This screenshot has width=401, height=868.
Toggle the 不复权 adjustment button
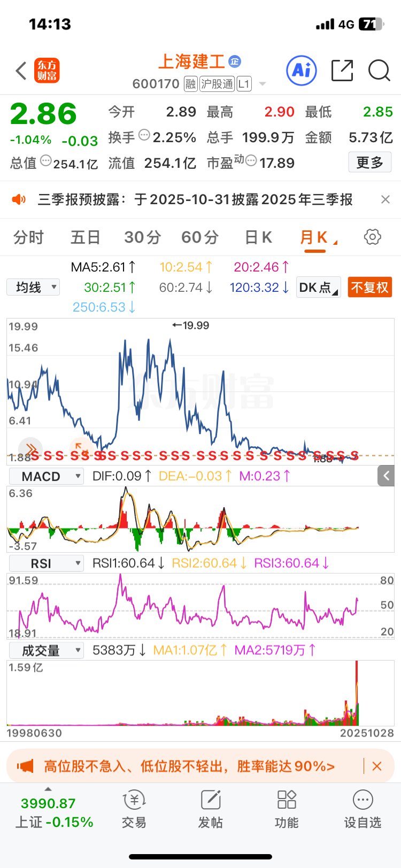(x=369, y=288)
